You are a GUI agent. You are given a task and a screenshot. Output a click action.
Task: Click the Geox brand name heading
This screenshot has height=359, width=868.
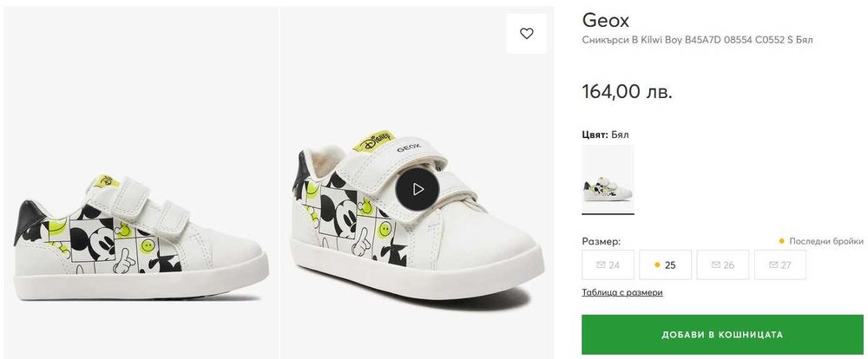pyautogui.click(x=606, y=21)
